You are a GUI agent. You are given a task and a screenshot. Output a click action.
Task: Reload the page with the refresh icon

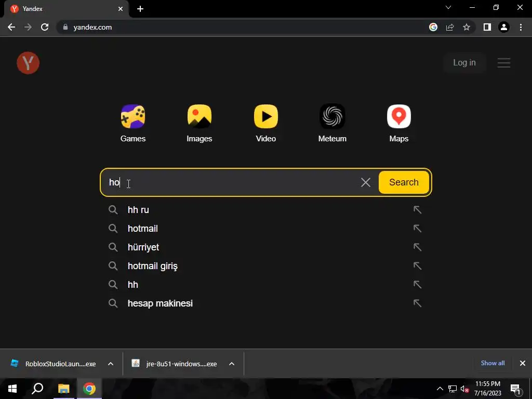coord(45,27)
